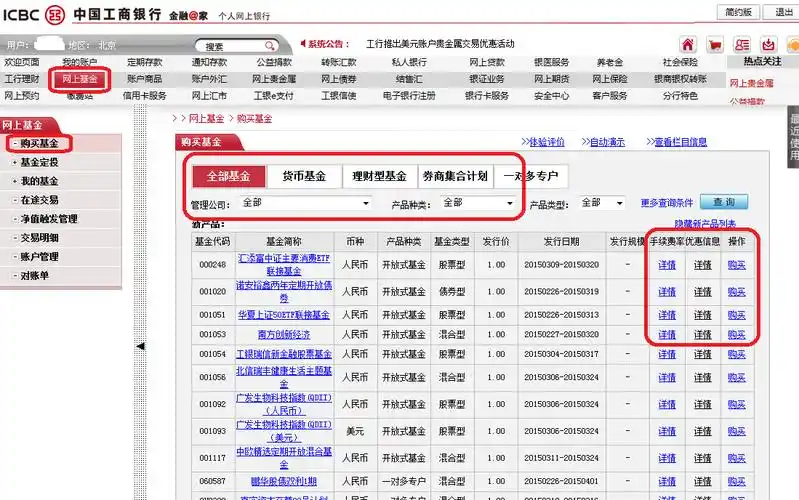The image size is (799, 500).
Task: Click the 退出 logout button
Action: tap(782, 12)
